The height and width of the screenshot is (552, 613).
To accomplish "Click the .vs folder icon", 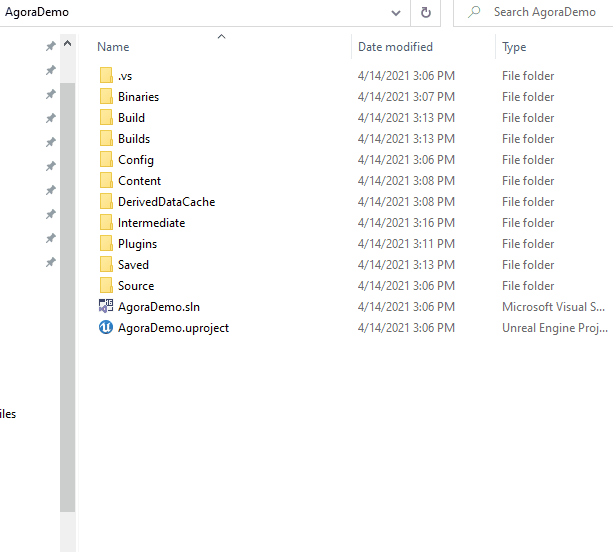I will click(106, 75).
